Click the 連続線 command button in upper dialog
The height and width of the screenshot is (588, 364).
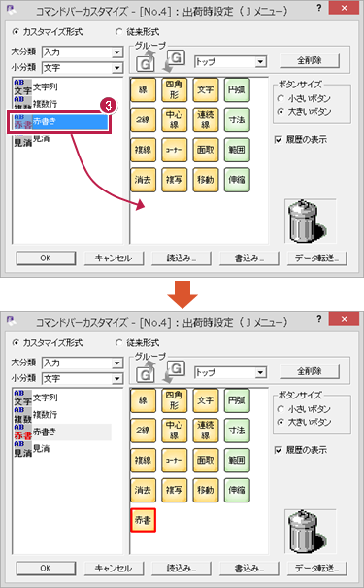pos(205,120)
